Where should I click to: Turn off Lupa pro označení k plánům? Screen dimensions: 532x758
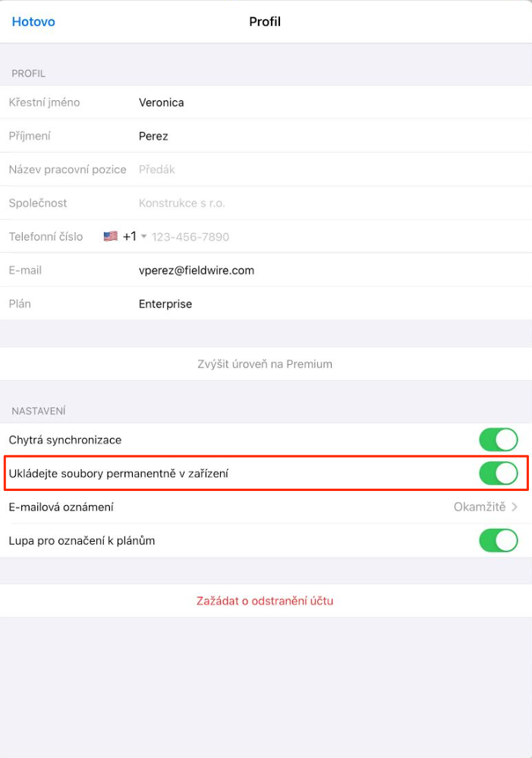(x=498, y=541)
